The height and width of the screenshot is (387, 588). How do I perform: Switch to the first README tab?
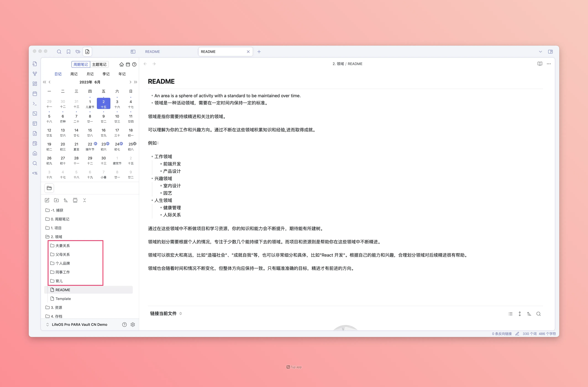pyautogui.click(x=152, y=52)
